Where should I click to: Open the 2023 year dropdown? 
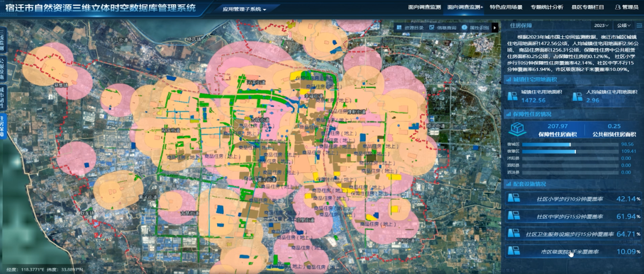pyautogui.click(x=601, y=25)
